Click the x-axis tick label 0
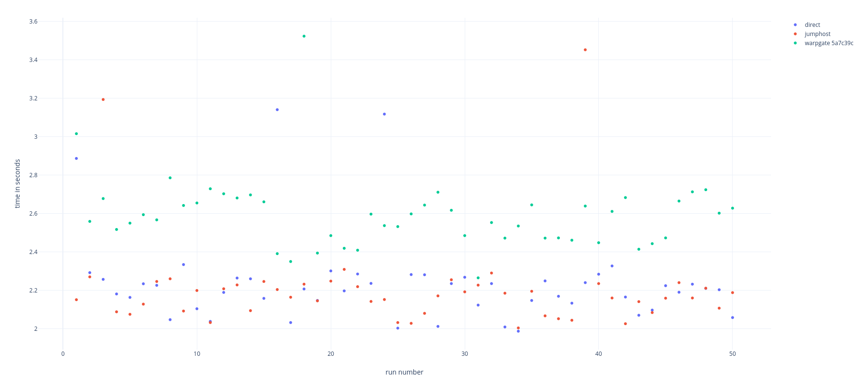This screenshot has height=376, width=868. (x=63, y=354)
